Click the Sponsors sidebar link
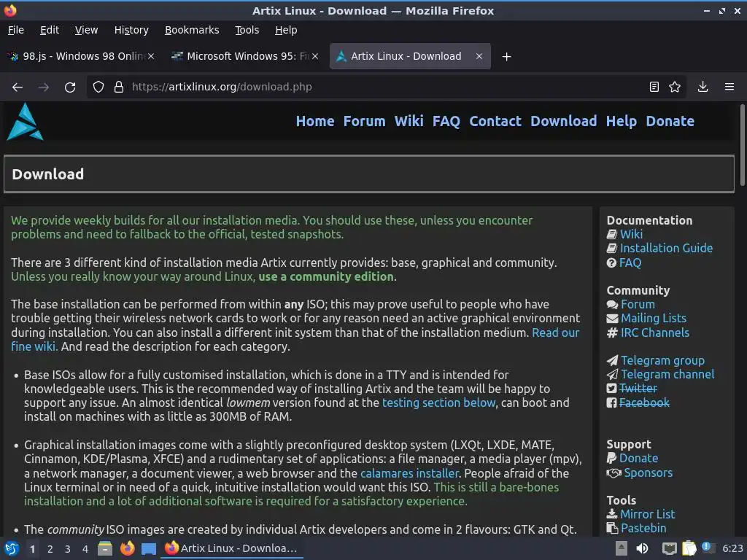747x560 pixels. click(x=649, y=472)
